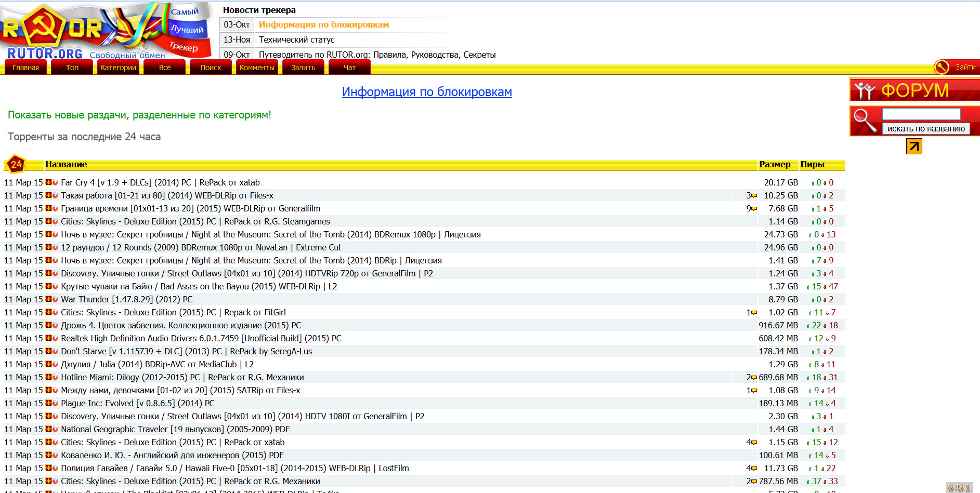This screenshot has width=980, height=493.
Task: Open 12 раундов / 12 Rounds torrent page
Action: click(x=201, y=247)
